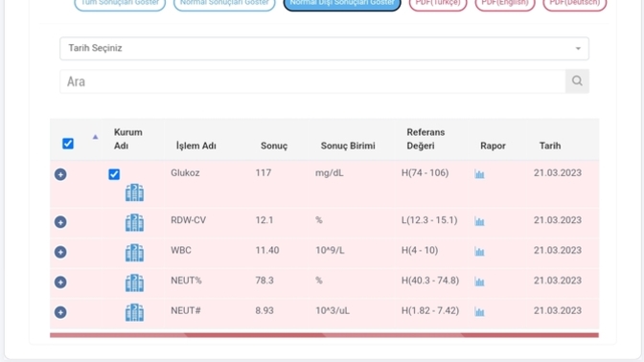
Task: Click the building icon in WBC row
Action: 134,253
